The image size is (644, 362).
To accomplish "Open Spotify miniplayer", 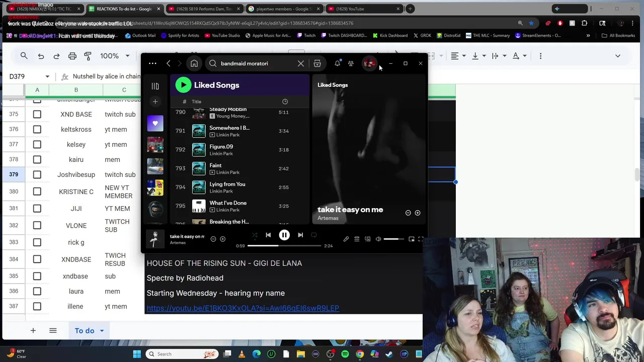I will (x=412, y=239).
